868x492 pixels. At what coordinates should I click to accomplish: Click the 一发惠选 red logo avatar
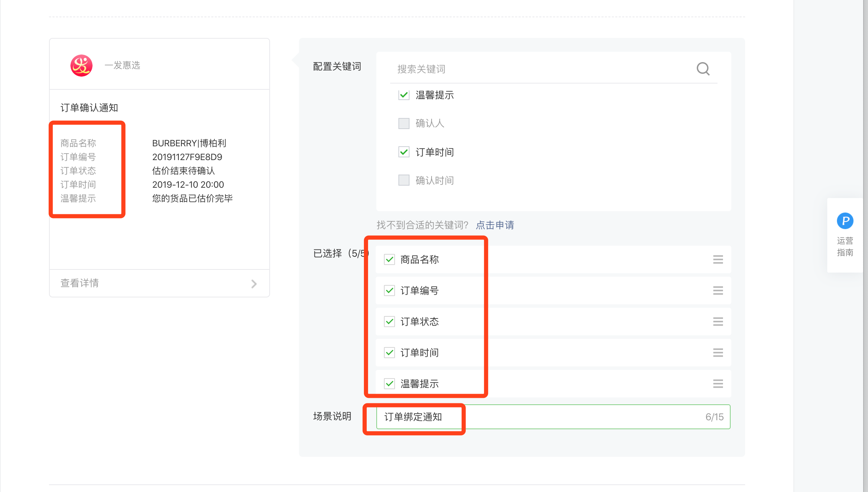pyautogui.click(x=81, y=65)
